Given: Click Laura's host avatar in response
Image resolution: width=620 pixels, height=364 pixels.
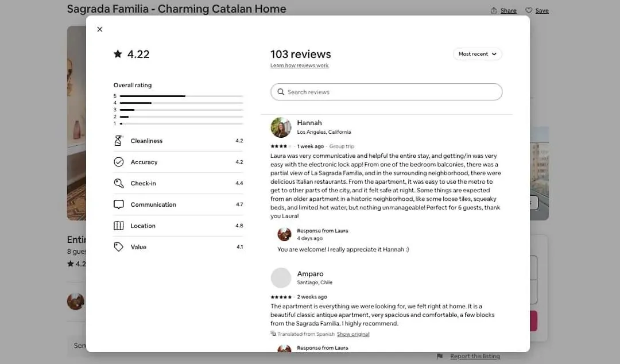Looking at the screenshot, I should point(284,234).
